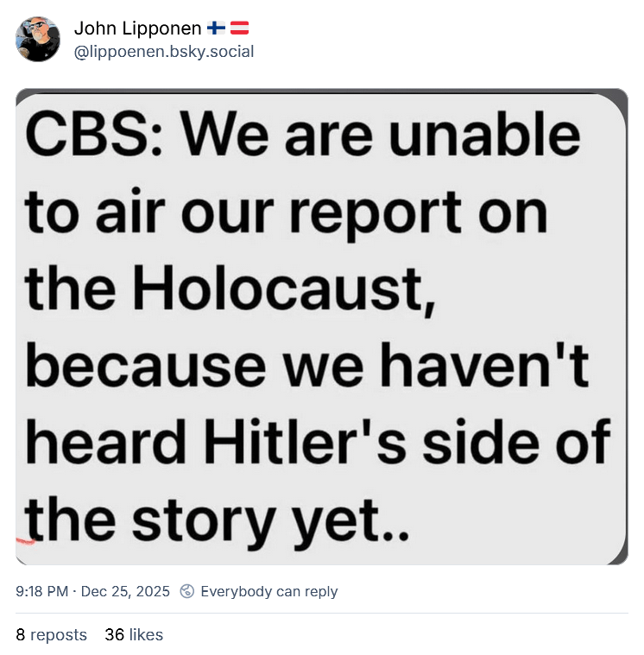
Task: Open the @lippoenen.bsky.social handle link
Action: (x=163, y=51)
